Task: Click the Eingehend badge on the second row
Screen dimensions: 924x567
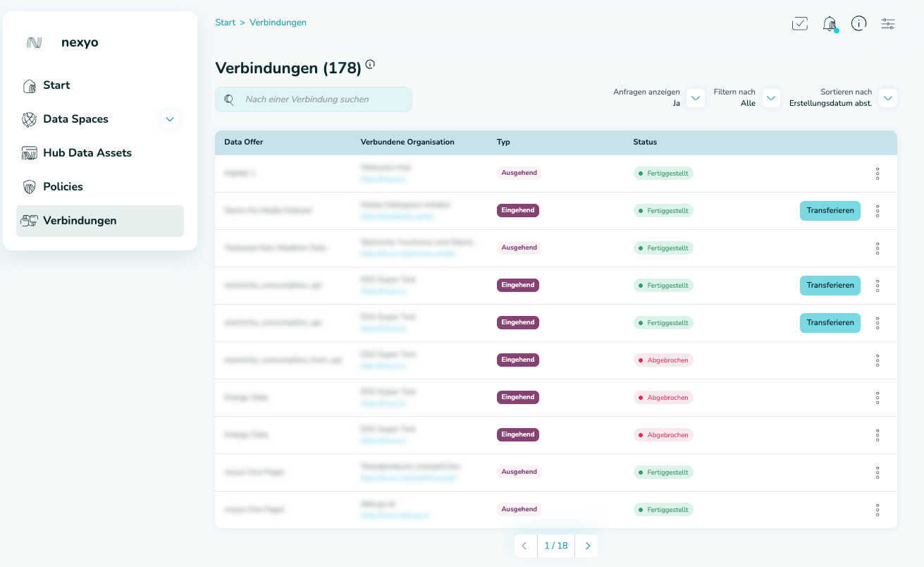Action: (518, 210)
